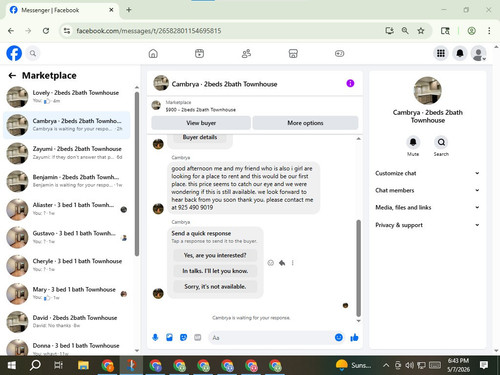The height and width of the screenshot is (375, 500).
Task: Open the nine-dot Menu grid icon
Action: [x=441, y=53]
